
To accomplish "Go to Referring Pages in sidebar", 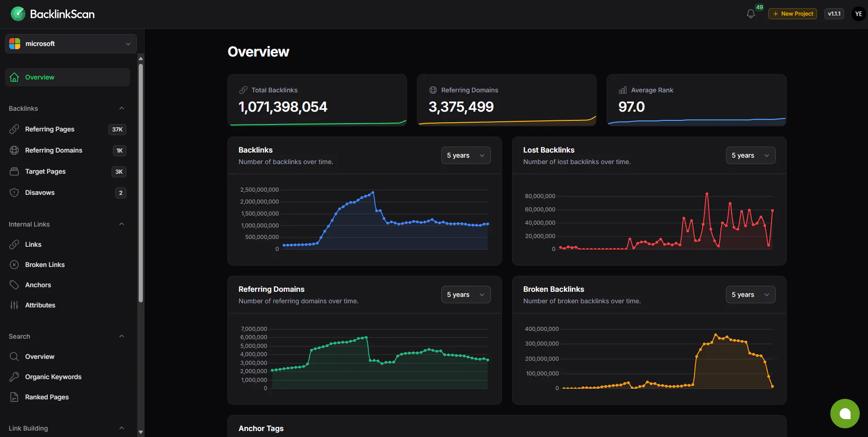I will [x=50, y=129].
